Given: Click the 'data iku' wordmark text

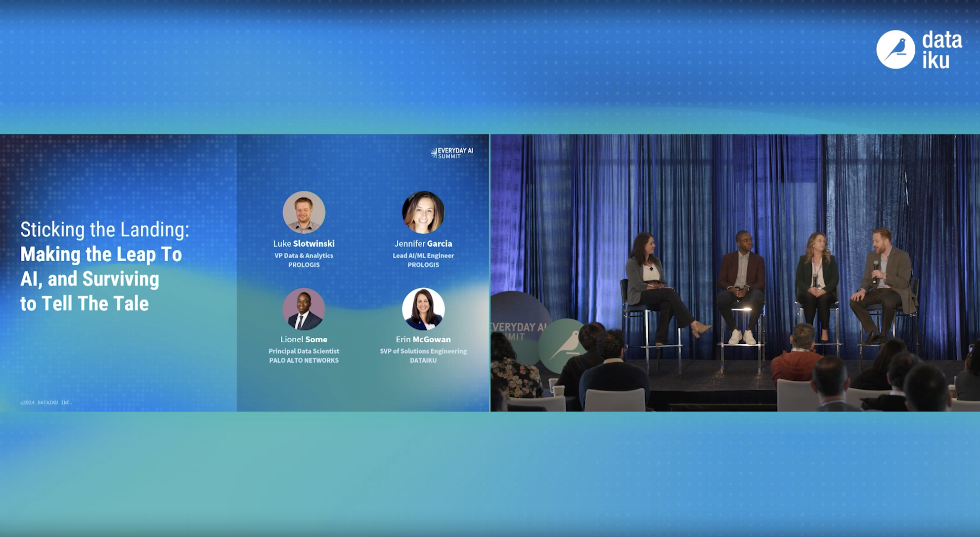Looking at the screenshot, I should coord(942,50).
